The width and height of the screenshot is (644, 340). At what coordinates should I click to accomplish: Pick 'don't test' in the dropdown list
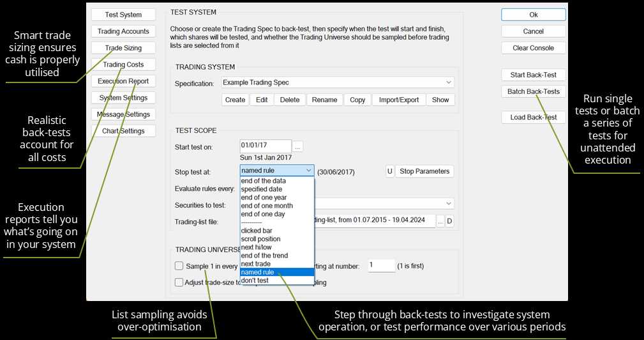[x=255, y=281]
